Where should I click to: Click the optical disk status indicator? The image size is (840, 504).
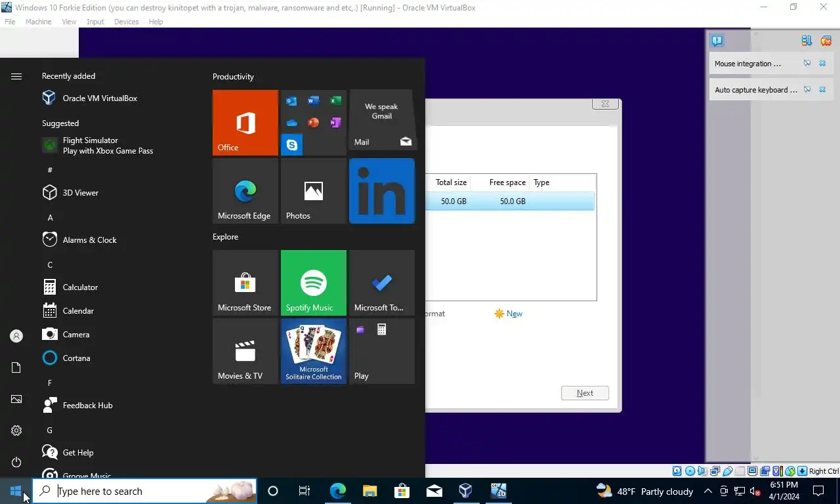pyautogui.click(x=690, y=471)
